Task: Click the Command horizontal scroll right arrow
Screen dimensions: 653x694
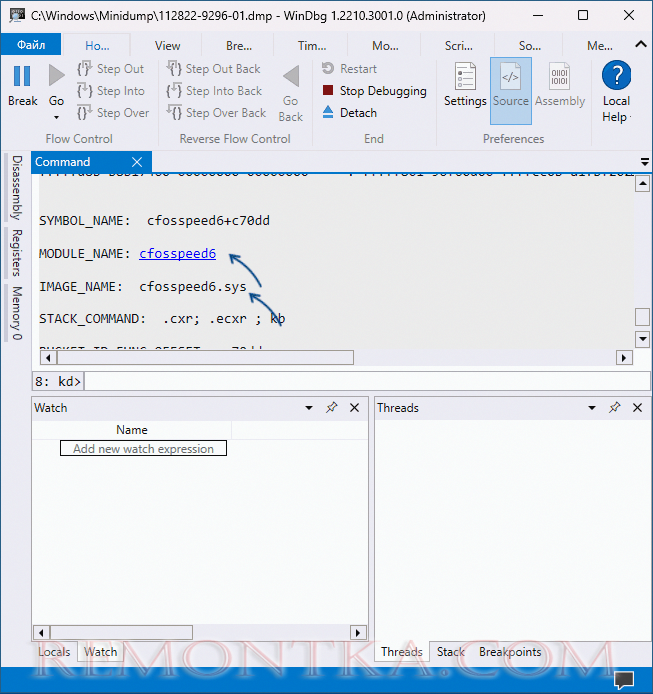Action: [x=624, y=358]
